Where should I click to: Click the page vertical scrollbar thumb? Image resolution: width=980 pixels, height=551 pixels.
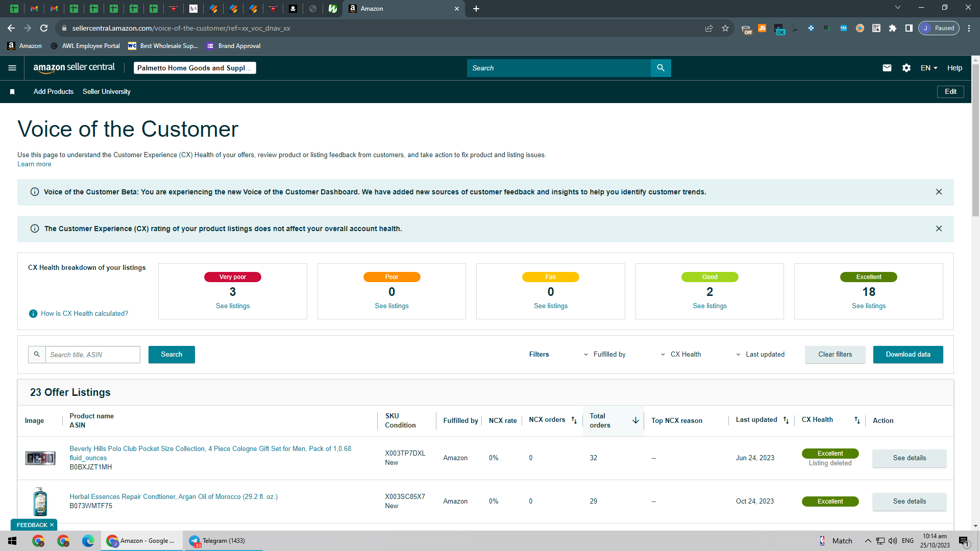pos(975,140)
